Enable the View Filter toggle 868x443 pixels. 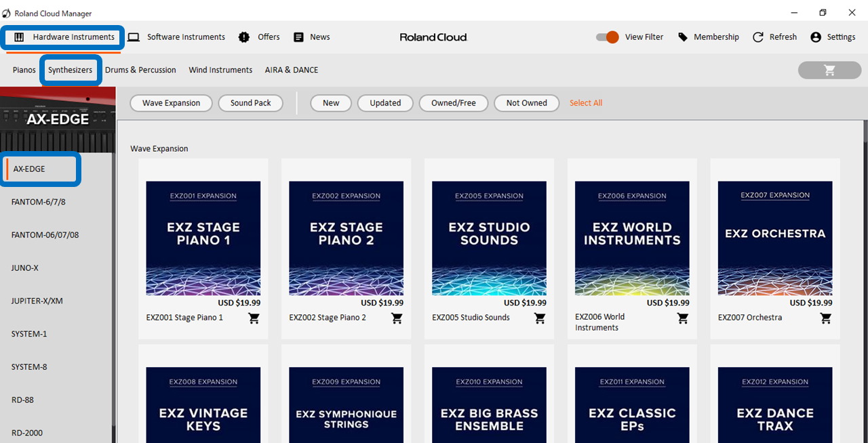point(606,37)
